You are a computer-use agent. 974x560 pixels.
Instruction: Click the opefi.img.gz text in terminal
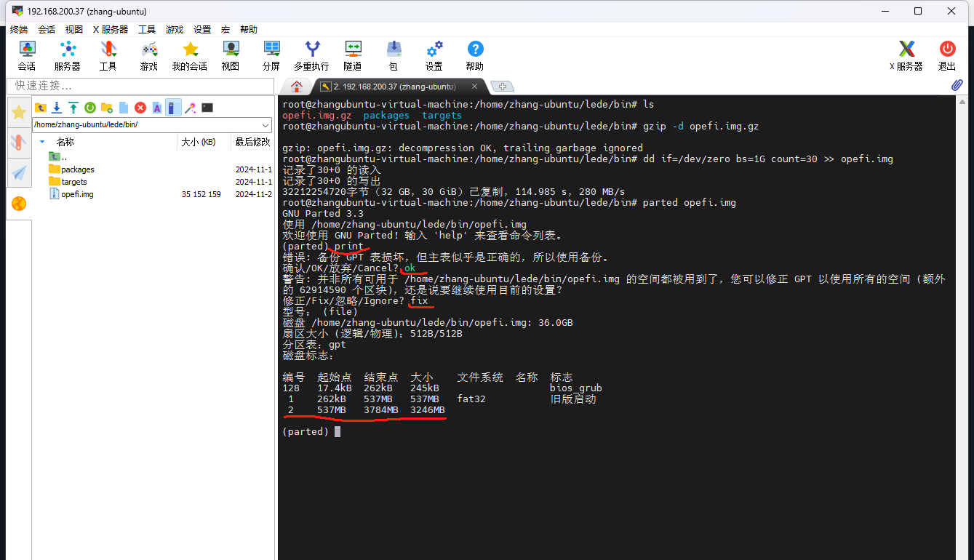317,115
